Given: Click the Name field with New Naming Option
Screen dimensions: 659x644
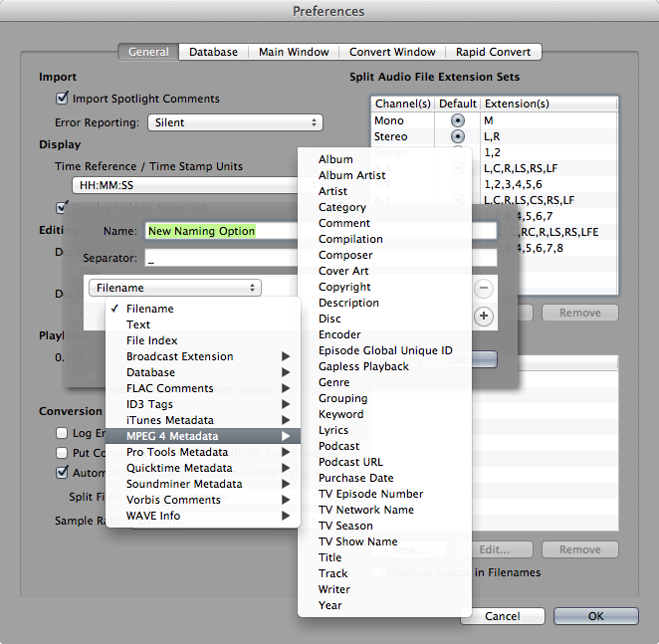Looking at the screenshot, I should click(219, 231).
